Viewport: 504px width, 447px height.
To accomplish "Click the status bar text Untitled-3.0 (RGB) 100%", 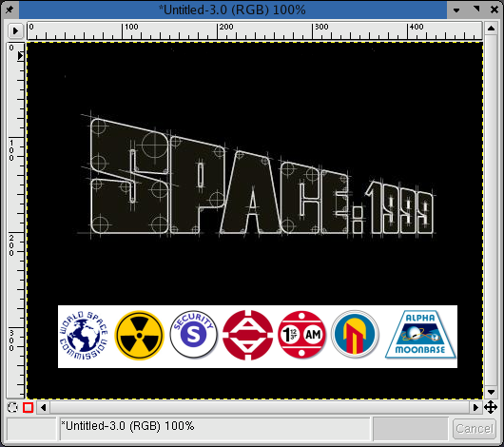I will pyautogui.click(x=127, y=426).
